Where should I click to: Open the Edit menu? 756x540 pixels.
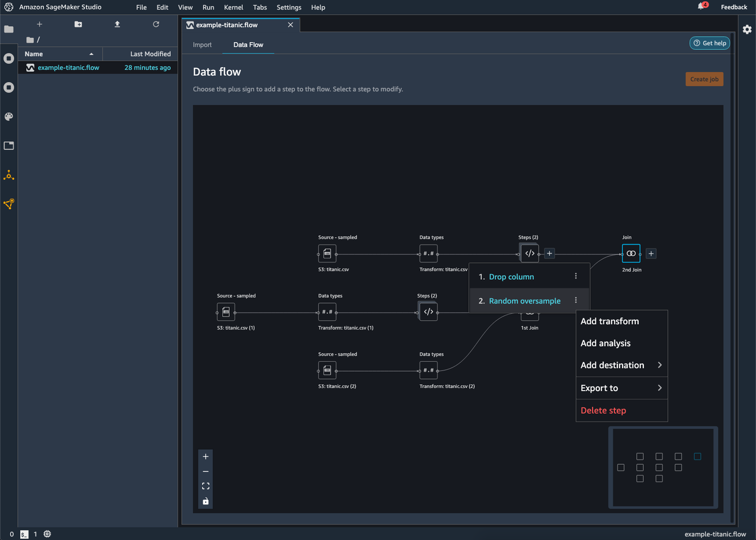[162, 7]
